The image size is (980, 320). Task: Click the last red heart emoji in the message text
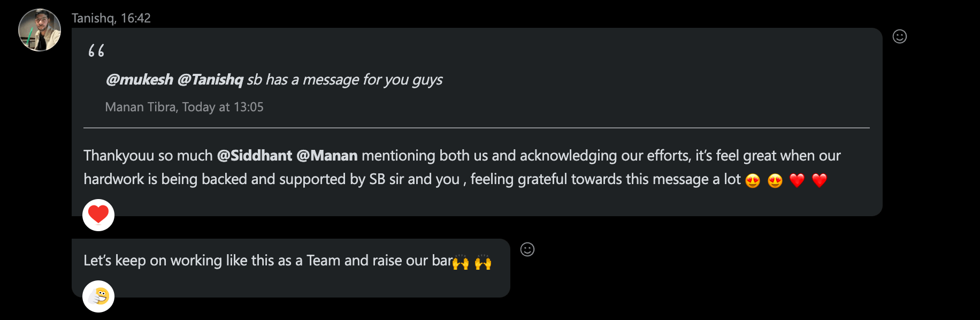[x=820, y=181]
